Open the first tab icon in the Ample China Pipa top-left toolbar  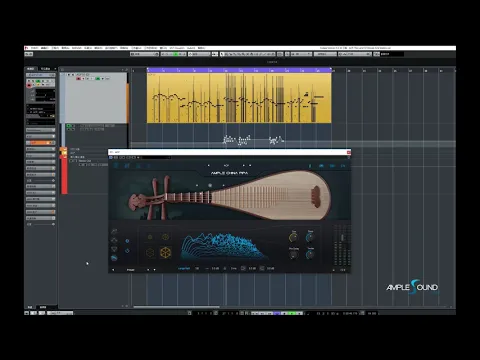tap(116, 165)
